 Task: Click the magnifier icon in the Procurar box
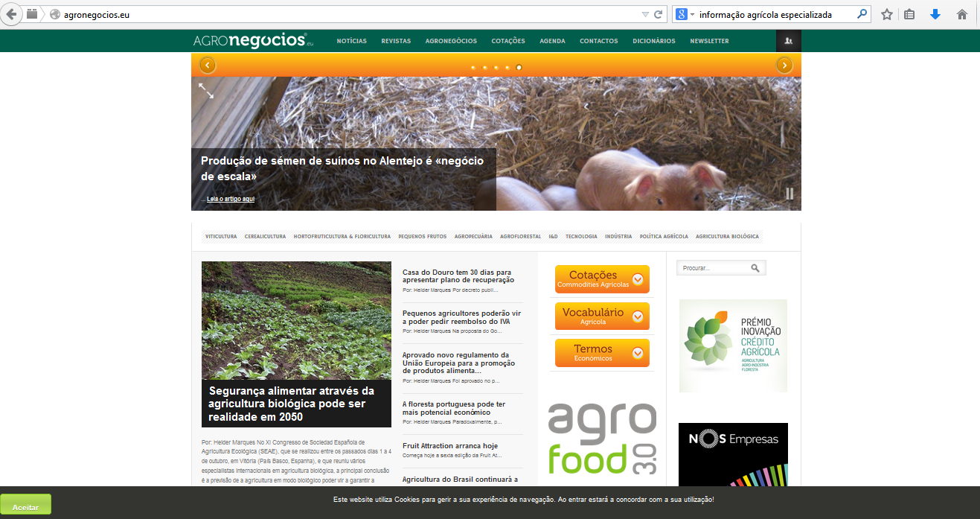coord(755,268)
